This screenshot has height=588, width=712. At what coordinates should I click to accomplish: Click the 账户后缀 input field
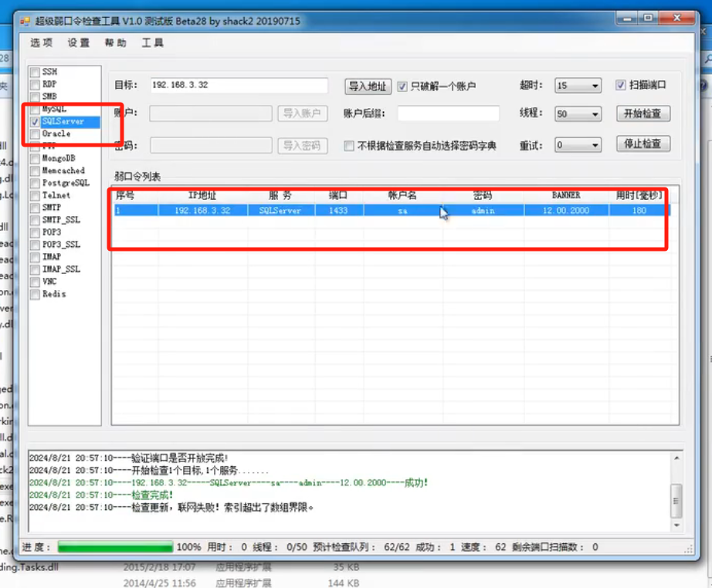(449, 113)
